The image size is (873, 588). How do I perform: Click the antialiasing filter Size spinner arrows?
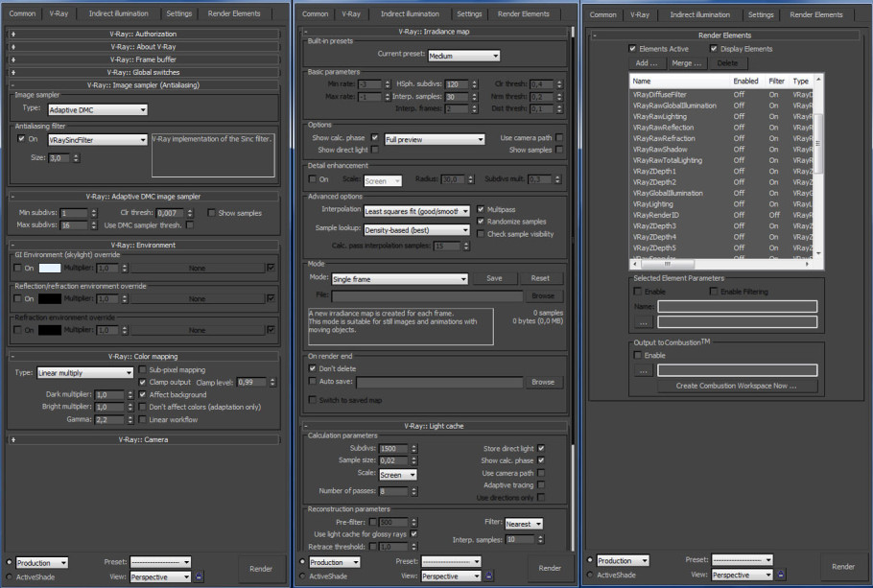(x=77, y=158)
